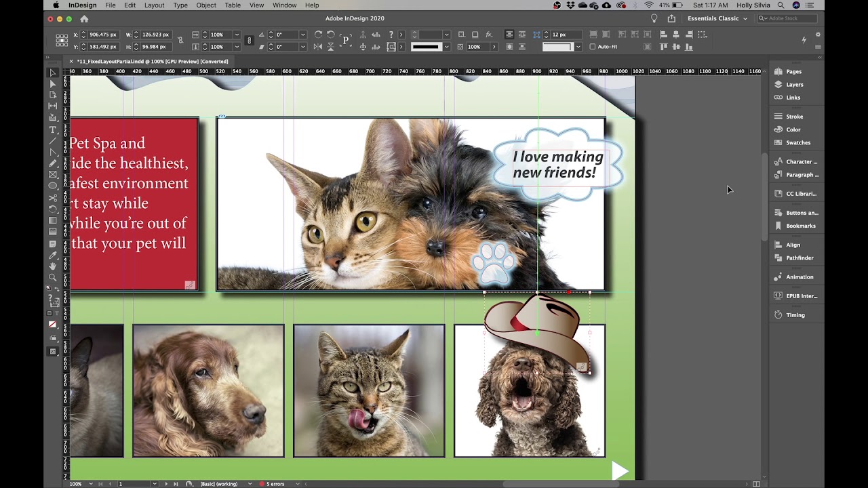Select the Selection tool arrow

pos(53,72)
